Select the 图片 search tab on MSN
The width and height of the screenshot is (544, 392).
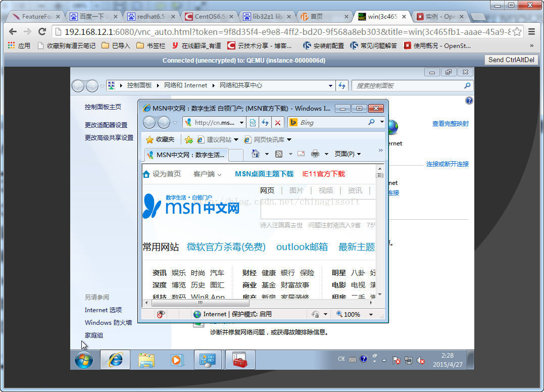point(296,190)
